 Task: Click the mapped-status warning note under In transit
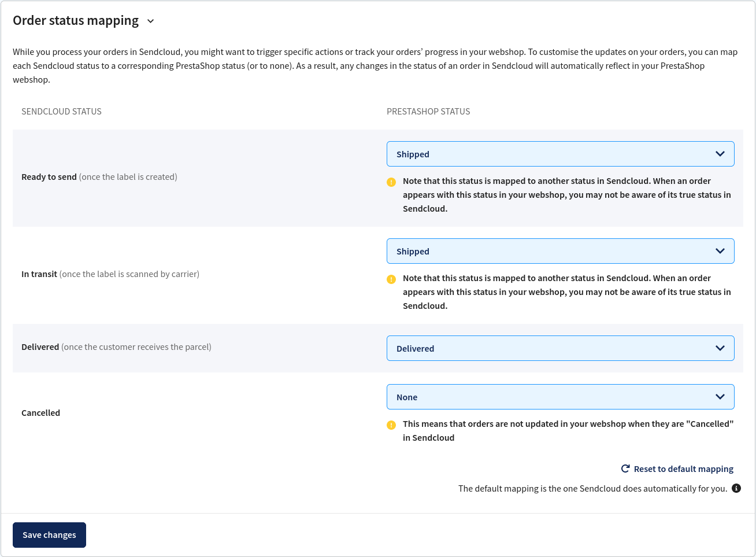(567, 292)
